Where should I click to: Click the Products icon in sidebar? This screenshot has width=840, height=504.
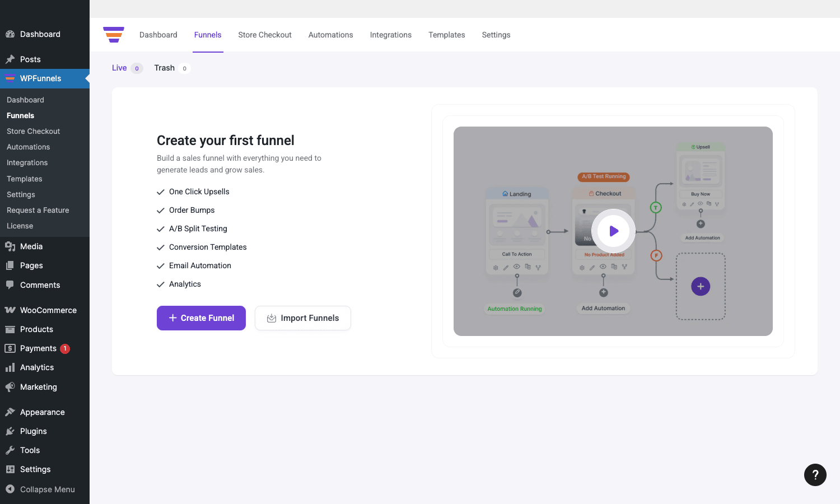(10, 329)
